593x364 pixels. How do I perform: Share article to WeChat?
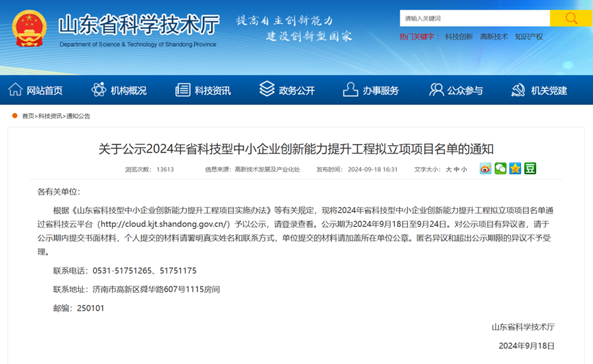pos(500,169)
